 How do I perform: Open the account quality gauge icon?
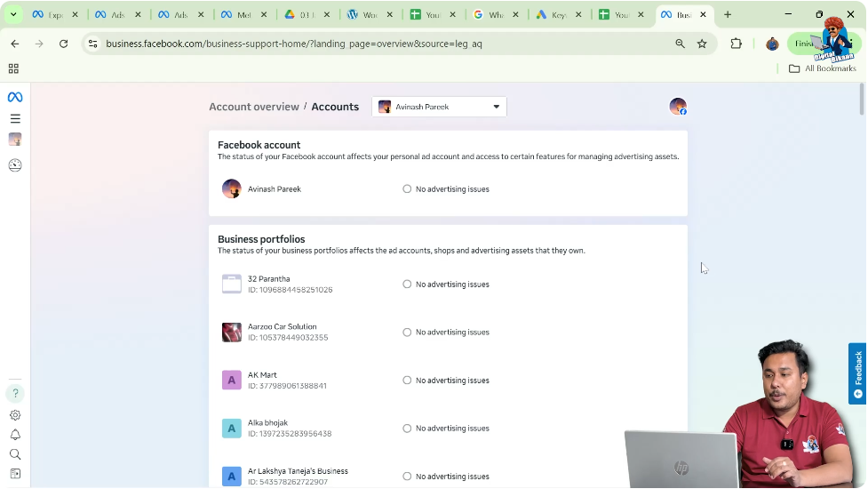point(15,164)
